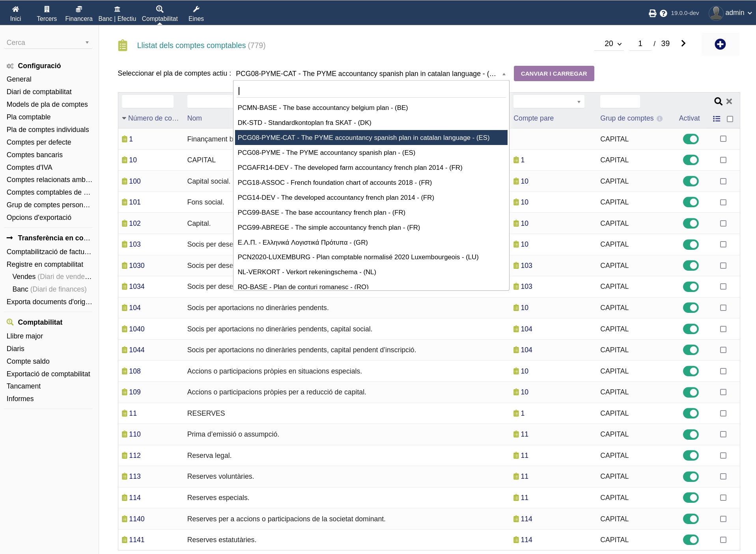Go to next page arrow
This screenshot has width=756, height=554.
coord(683,43)
